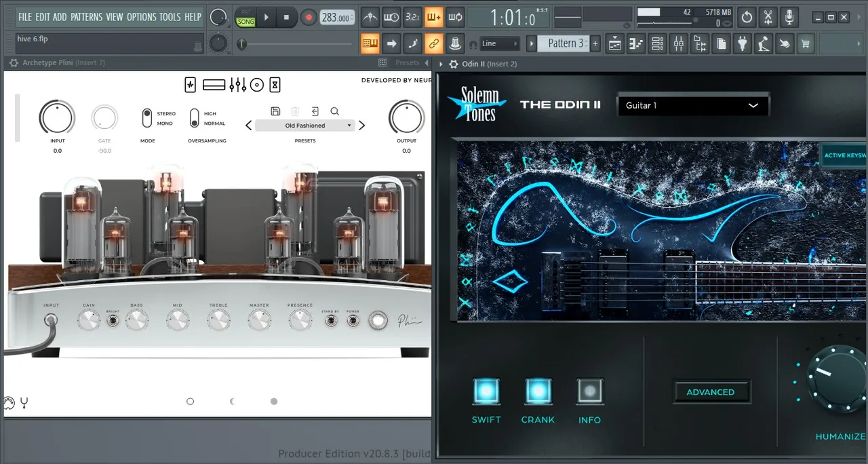Screen dimensions: 868x464
Task: Open Archetype Plini Presets selector
Action: 408,62
